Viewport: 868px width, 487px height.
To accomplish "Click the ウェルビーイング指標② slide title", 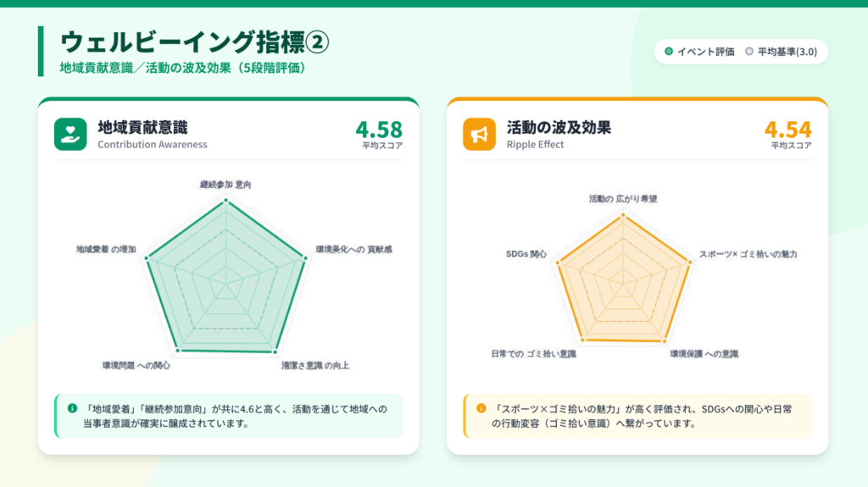I will 194,42.
